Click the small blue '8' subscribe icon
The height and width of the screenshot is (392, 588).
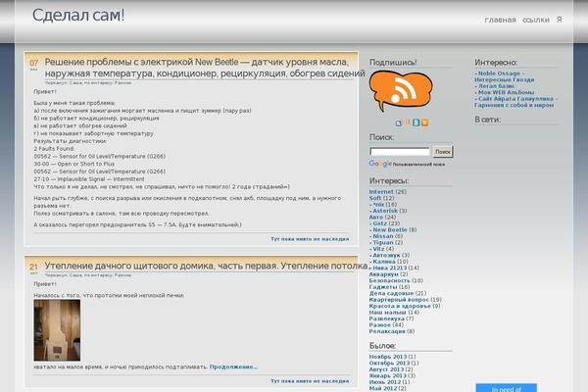[x=416, y=122]
